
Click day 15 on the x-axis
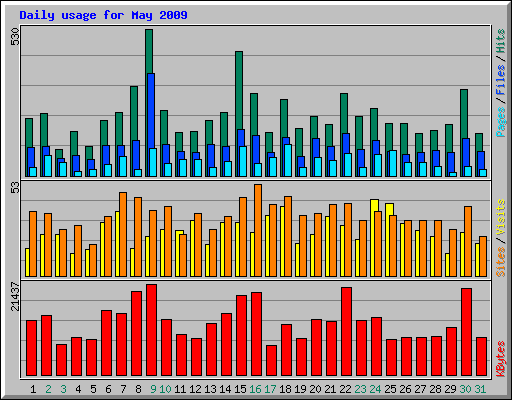click(x=240, y=389)
